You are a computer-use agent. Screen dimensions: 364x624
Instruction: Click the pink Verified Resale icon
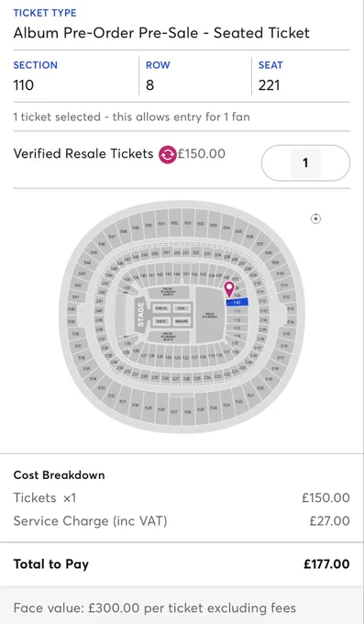tap(168, 155)
